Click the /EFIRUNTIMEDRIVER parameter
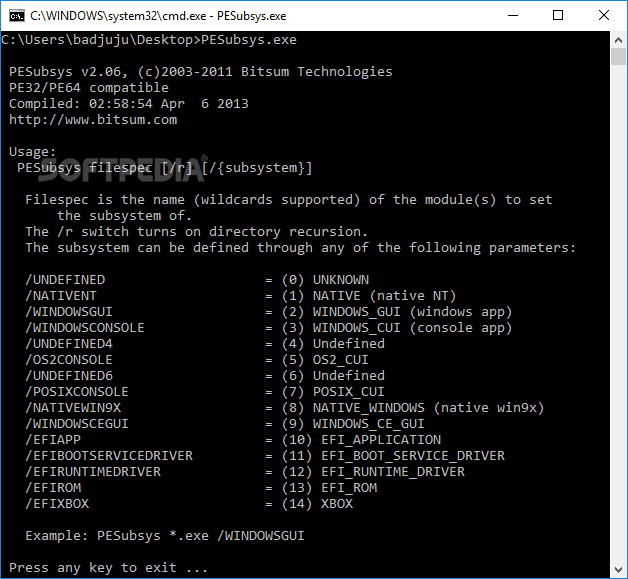This screenshot has height=579, width=628. click(x=93, y=472)
